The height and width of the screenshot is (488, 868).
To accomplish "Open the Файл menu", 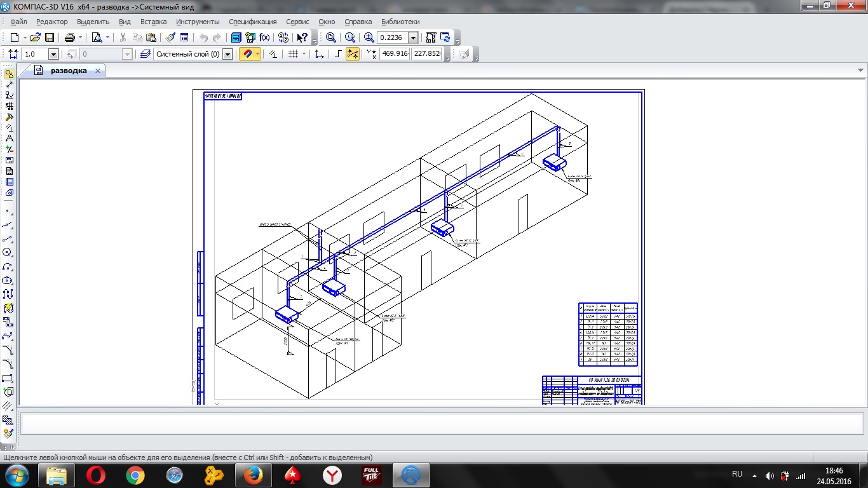I will 18,22.
